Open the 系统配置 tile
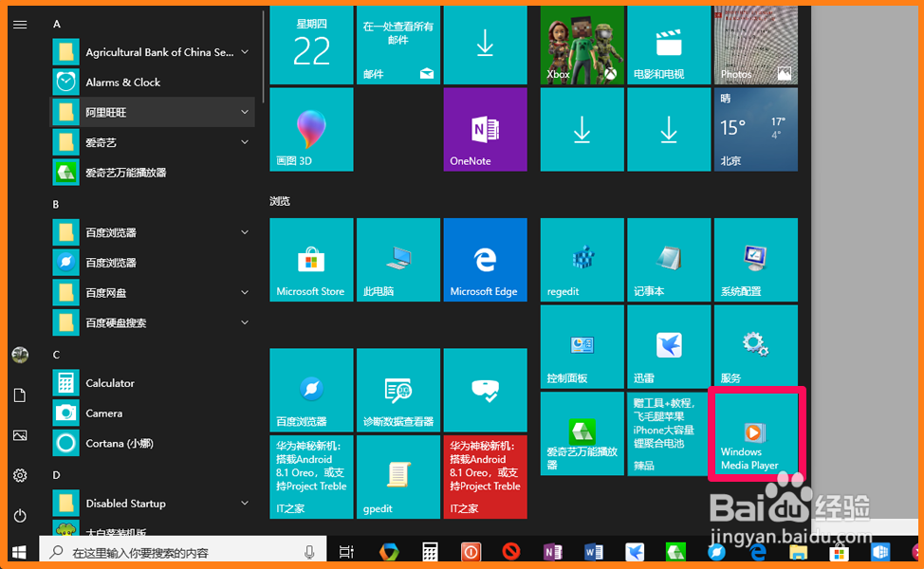The image size is (924, 569). [755, 260]
